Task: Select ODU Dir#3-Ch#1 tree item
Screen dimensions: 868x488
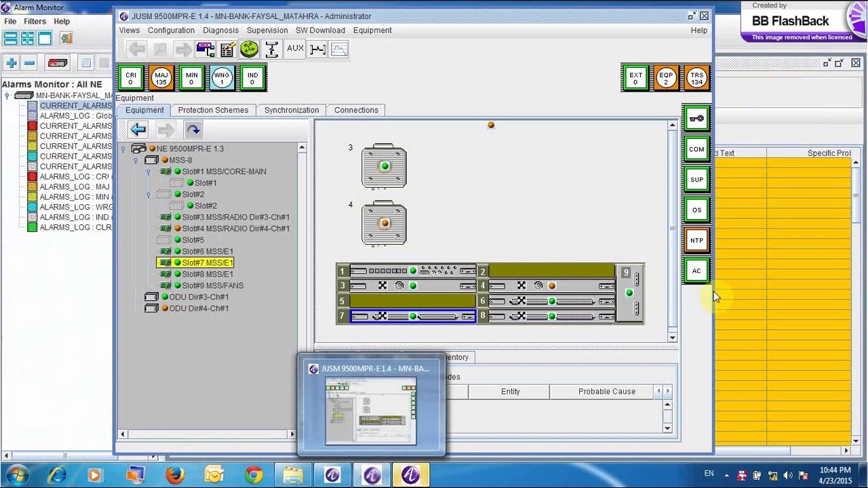Action: [199, 298]
